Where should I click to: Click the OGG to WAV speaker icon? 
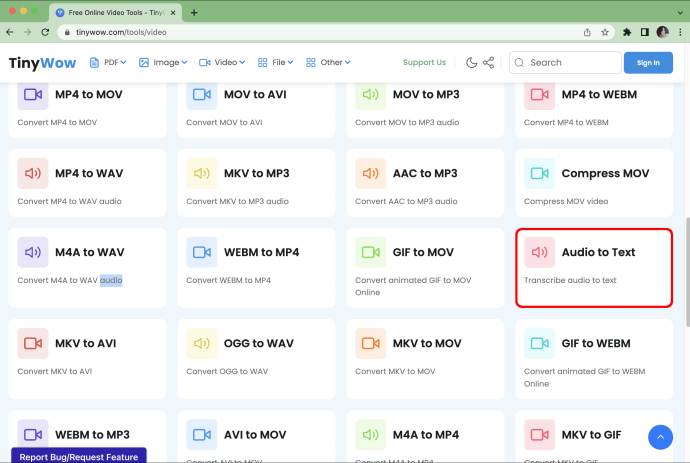(202, 343)
